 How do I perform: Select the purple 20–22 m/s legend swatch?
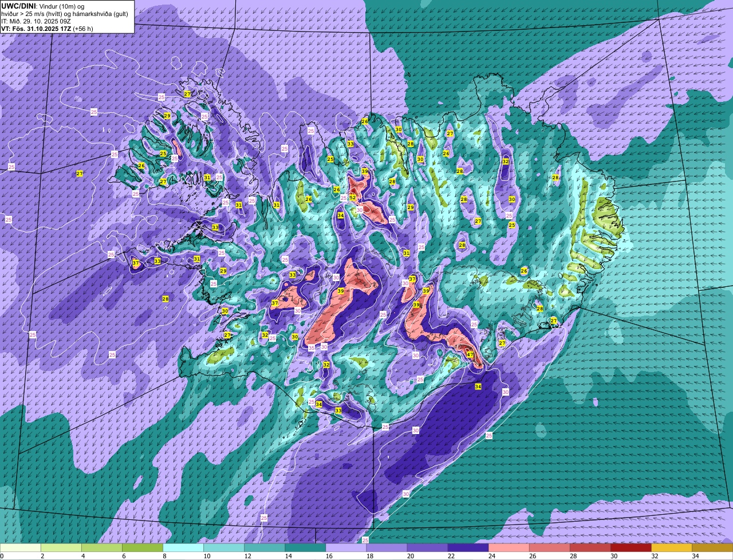[x=427, y=547]
